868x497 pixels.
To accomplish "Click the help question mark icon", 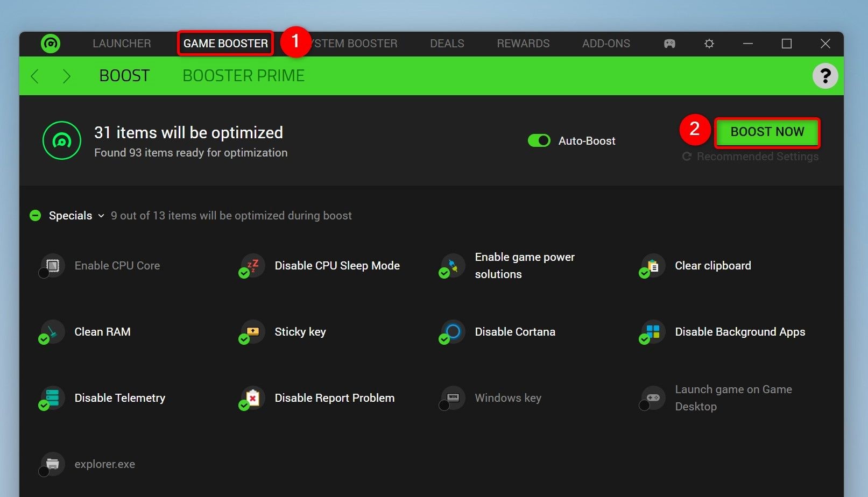I will [824, 76].
